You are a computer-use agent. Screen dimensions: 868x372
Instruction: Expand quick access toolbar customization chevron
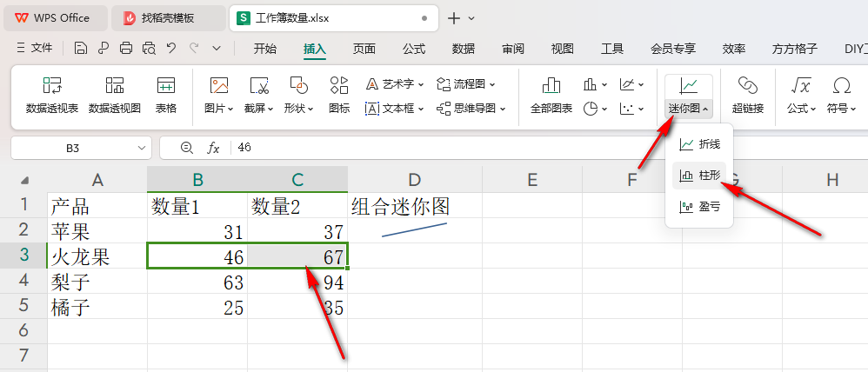pyautogui.click(x=217, y=48)
